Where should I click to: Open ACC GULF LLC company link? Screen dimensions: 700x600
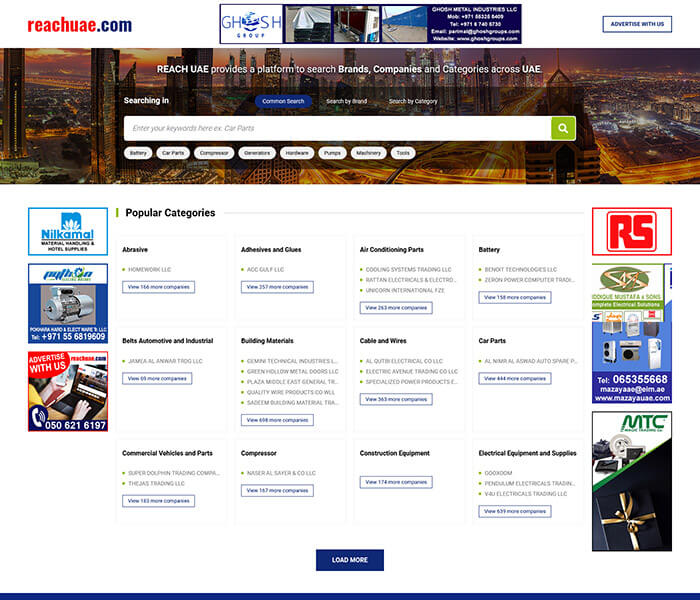click(266, 270)
